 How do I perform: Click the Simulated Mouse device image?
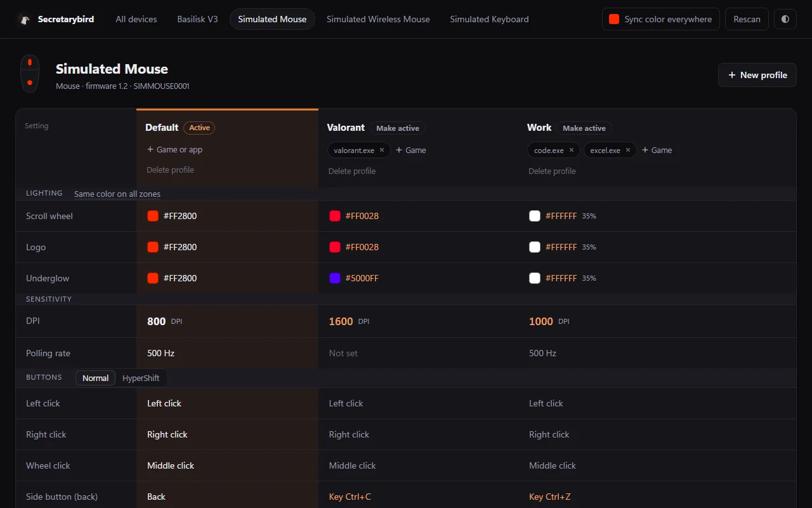30,74
